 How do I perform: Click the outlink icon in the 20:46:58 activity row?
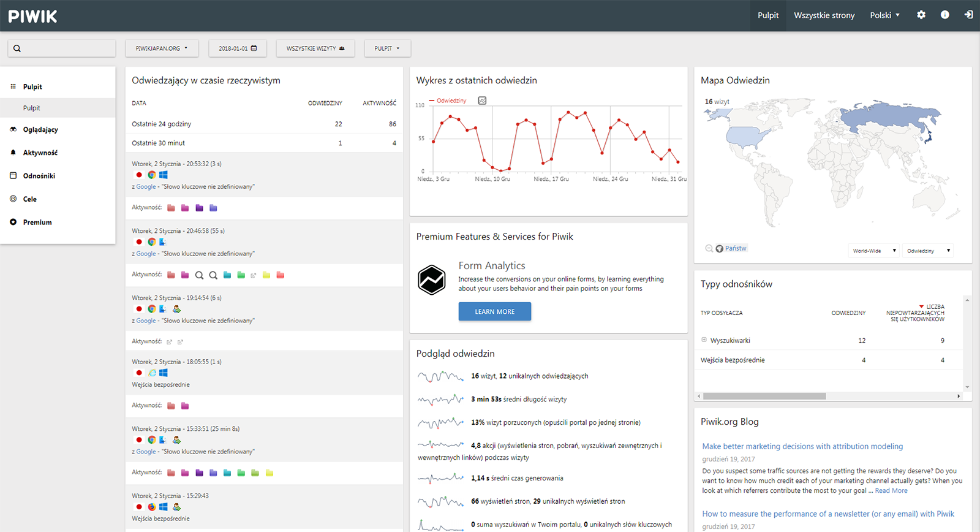click(x=253, y=275)
